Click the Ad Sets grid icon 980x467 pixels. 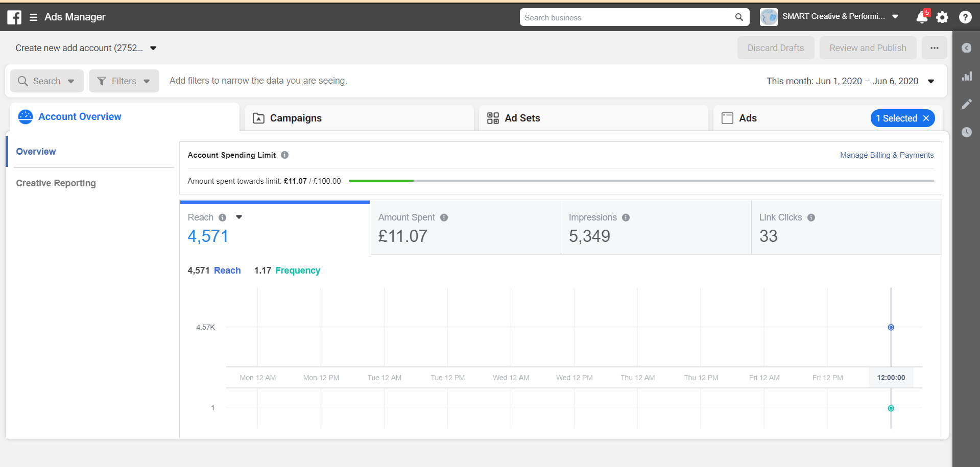(x=493, y=118)
